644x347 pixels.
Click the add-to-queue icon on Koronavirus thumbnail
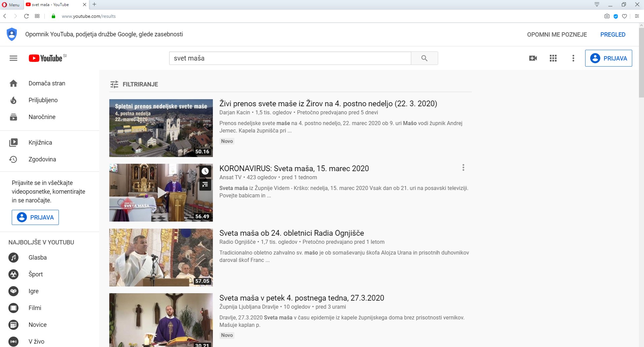pos(205,185)
